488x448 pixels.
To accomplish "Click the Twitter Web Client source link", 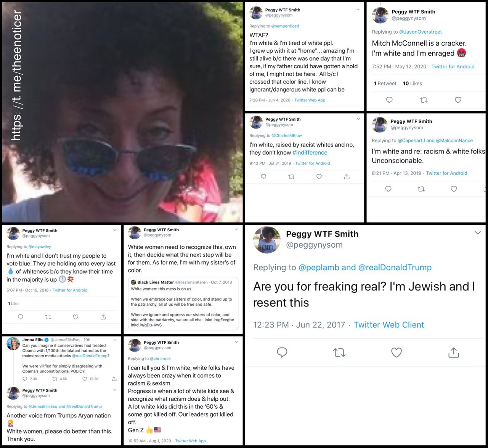I will click(389, 325).
